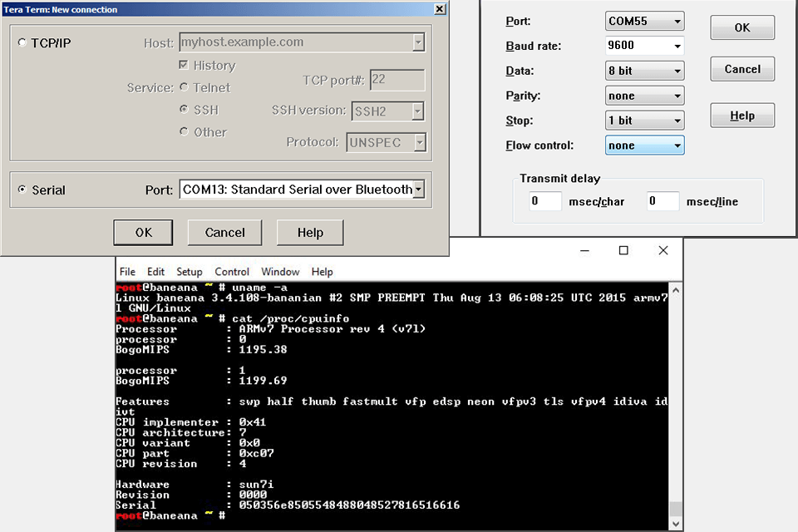
Task: Click the 'uname -a' command text
Action: [x=259, y=288]
